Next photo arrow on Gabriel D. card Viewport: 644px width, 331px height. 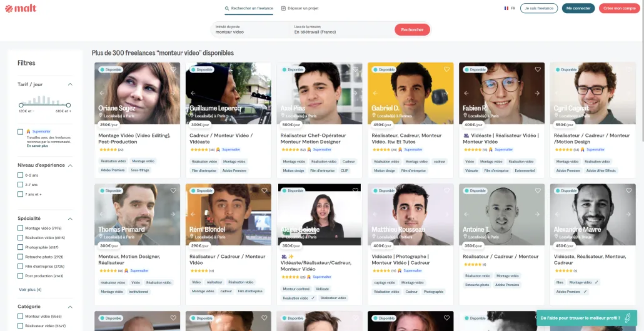(x=446, y=93)
